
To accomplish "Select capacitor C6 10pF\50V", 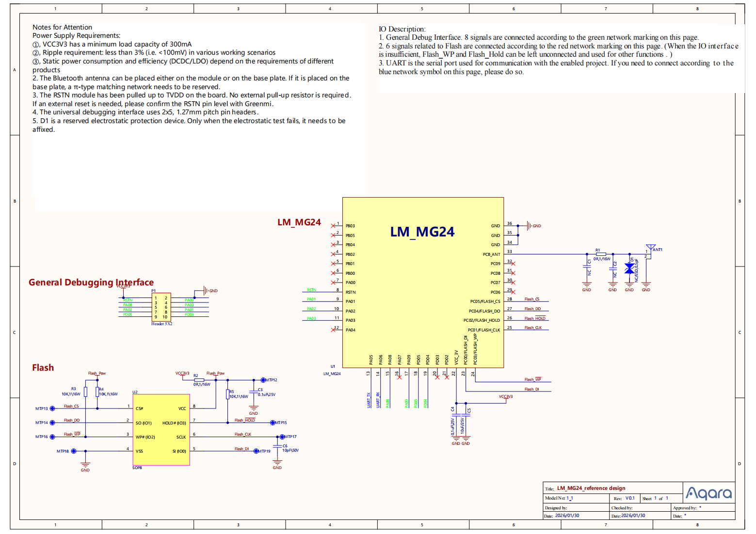I will click(277, 445).
